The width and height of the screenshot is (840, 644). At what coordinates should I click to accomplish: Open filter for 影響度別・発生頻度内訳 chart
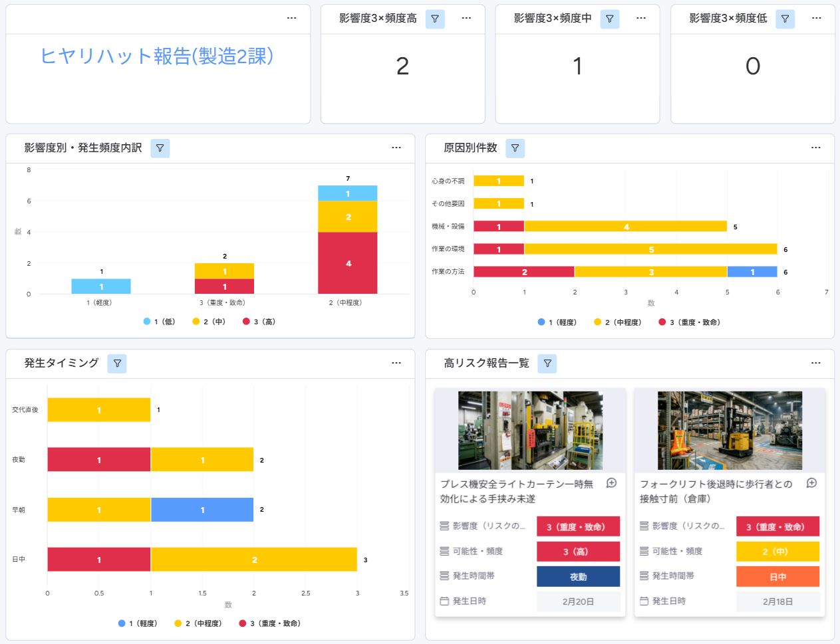(160, 148)
